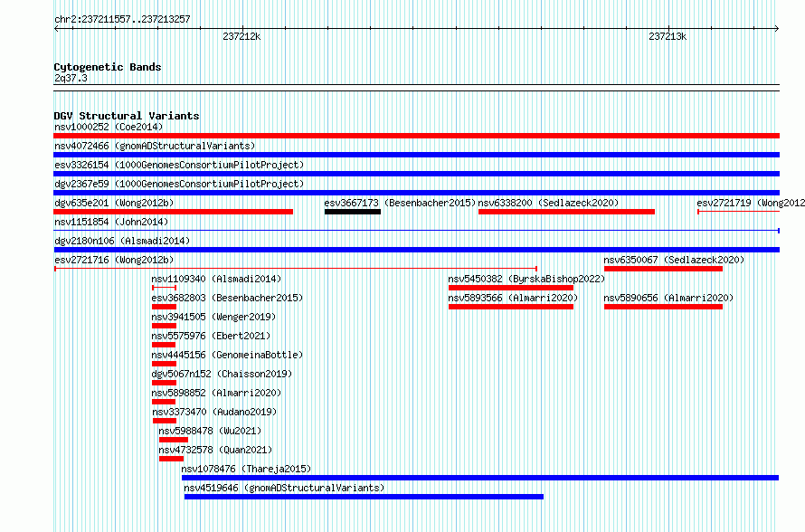Select the dgv635e201 (Wong2012b) red bar

coord(173,212)
